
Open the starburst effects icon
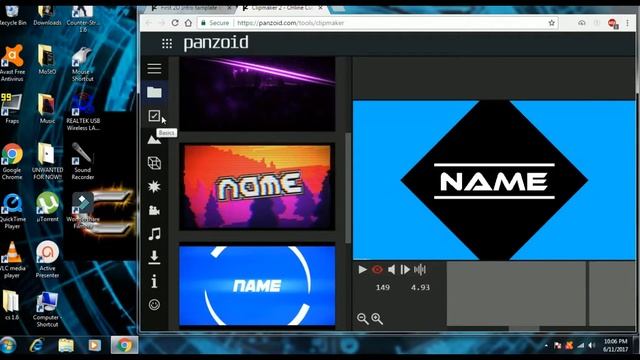point(154,187)
